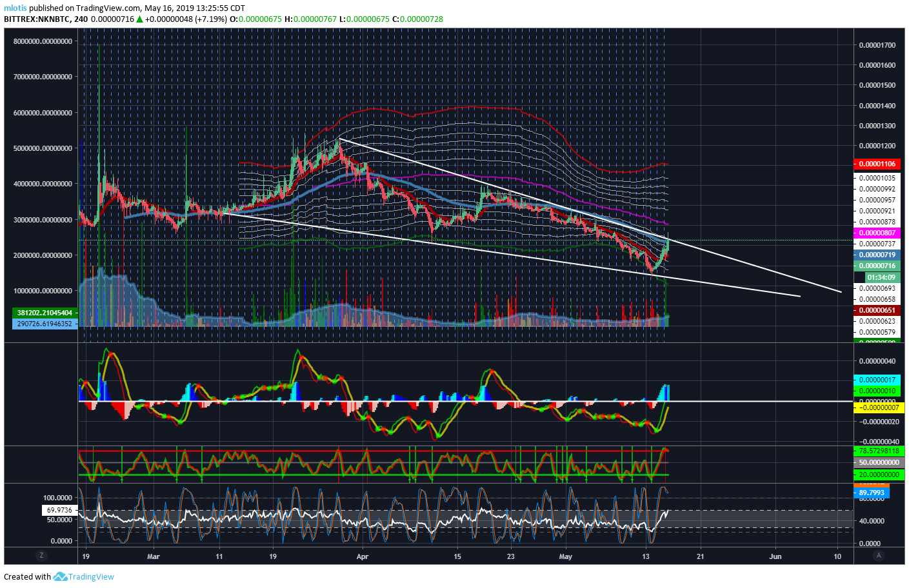Click the green 381202.21045404 volume label
Viewport: 909px width, 588px height.
tap(45, 313)
